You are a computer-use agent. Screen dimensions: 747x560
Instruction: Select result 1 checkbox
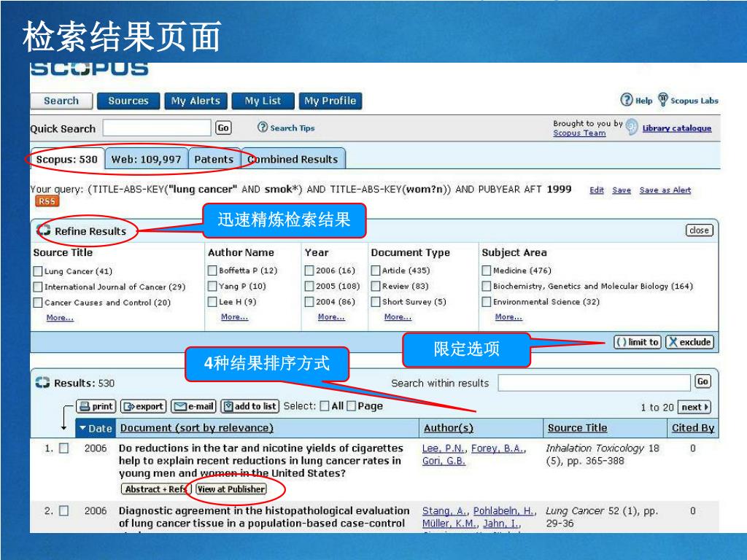[64, 448]
